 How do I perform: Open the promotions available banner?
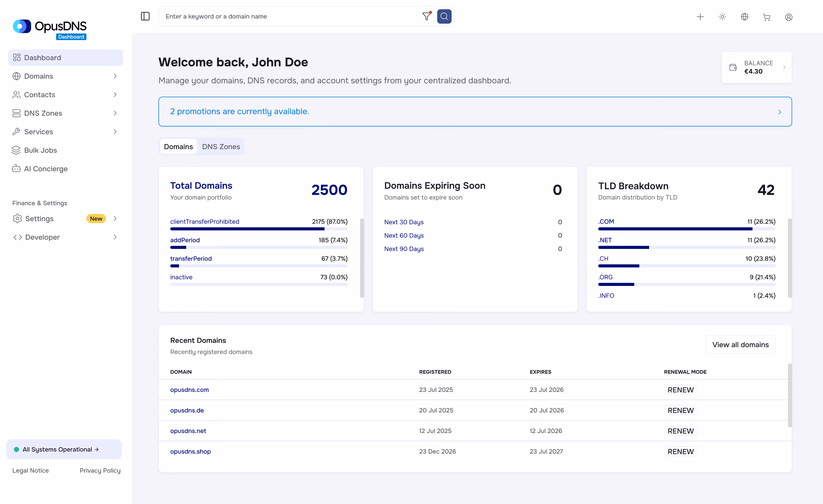click(475, 112)
